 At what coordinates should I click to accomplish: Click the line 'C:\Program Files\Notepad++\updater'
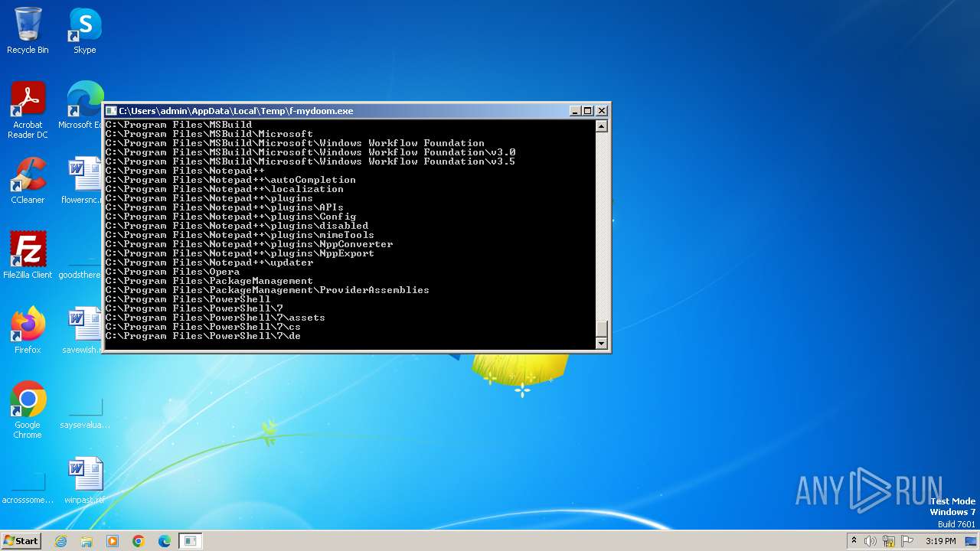[209, 262]
